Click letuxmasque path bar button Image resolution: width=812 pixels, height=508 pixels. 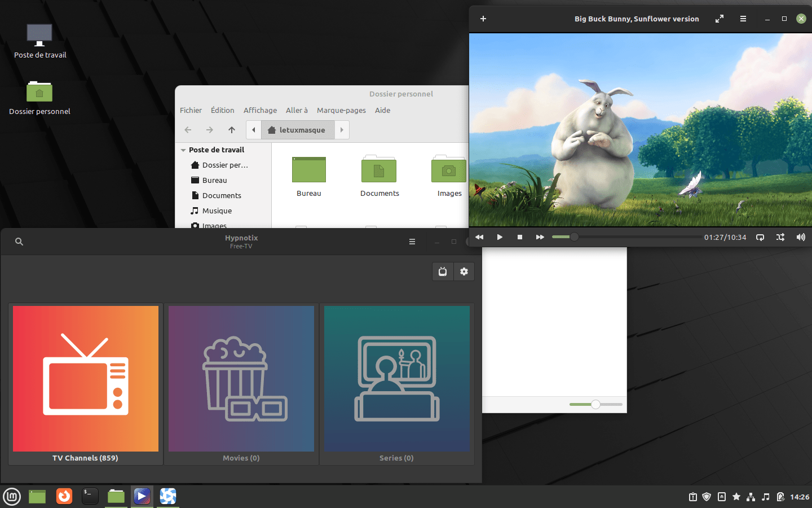pyautogui.click(x=298, y=130)
